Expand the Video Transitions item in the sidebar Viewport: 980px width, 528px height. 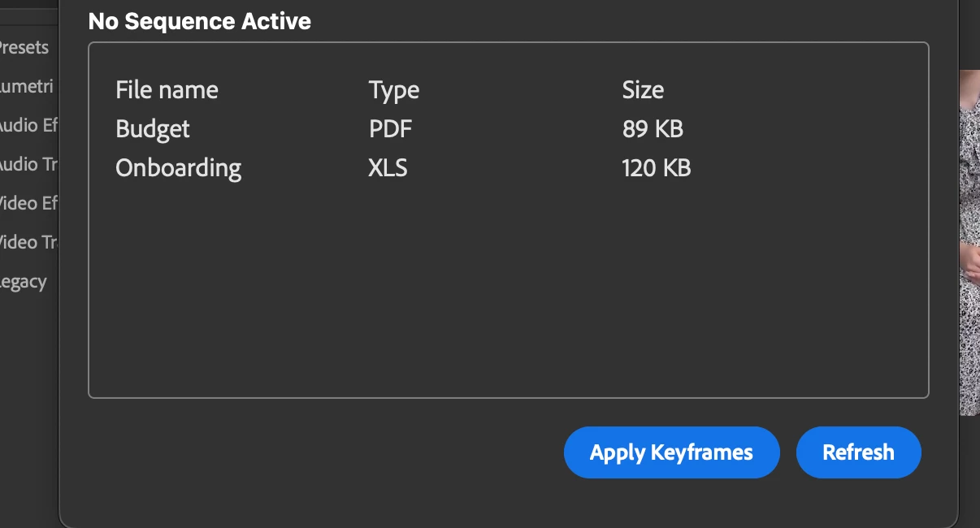coord(28,242)
